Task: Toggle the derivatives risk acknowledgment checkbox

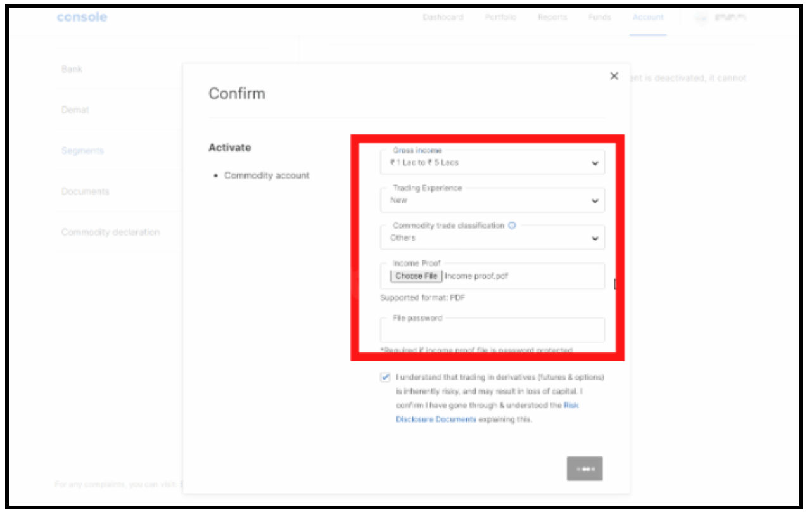Action: pyautogui.click(x=386, y=377)
